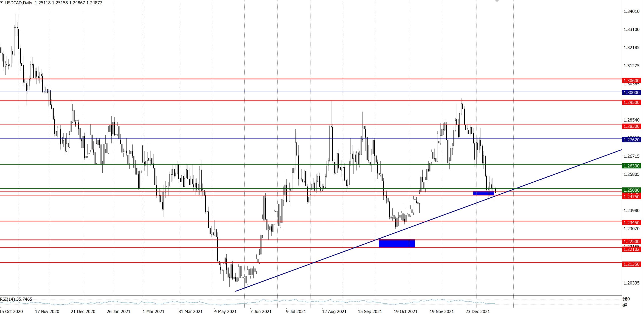
Task: Click the 1.28300 red price label
Action: tap(631, 126)
